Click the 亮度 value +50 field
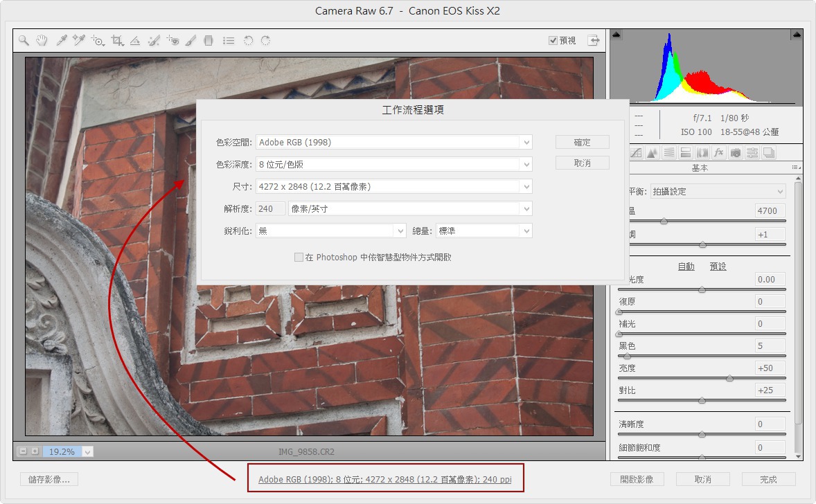 (770, 368)
